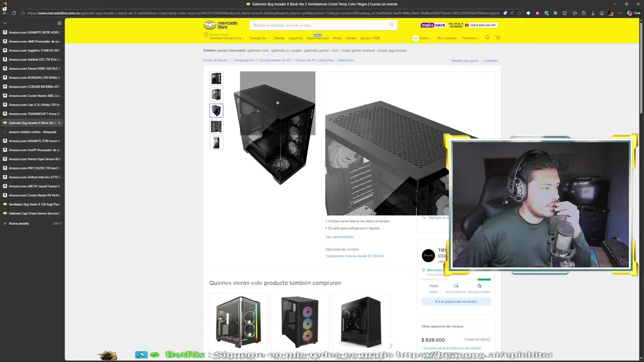Go back with the browser back arrow
The image size is (644, 362).
click(x=5, y=13)
